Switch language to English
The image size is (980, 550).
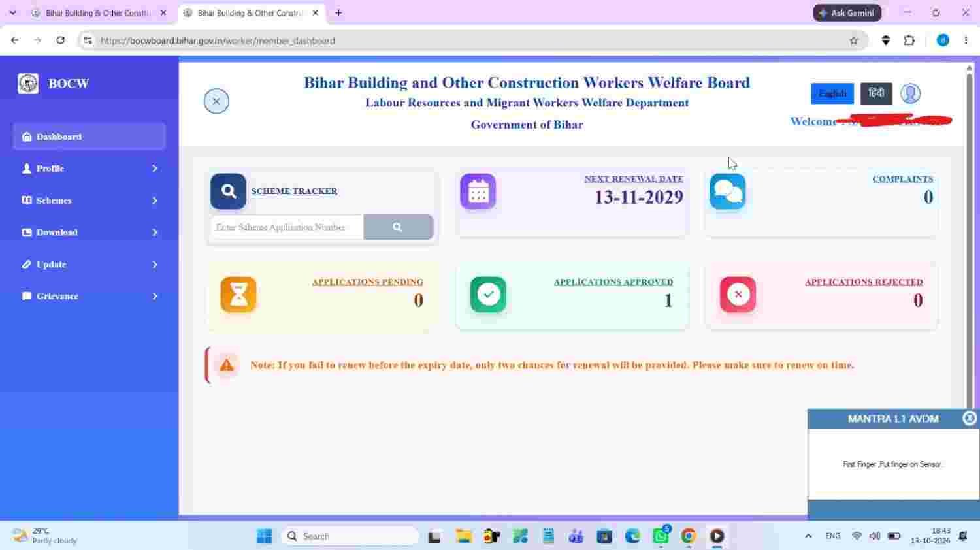coord(832,93)
